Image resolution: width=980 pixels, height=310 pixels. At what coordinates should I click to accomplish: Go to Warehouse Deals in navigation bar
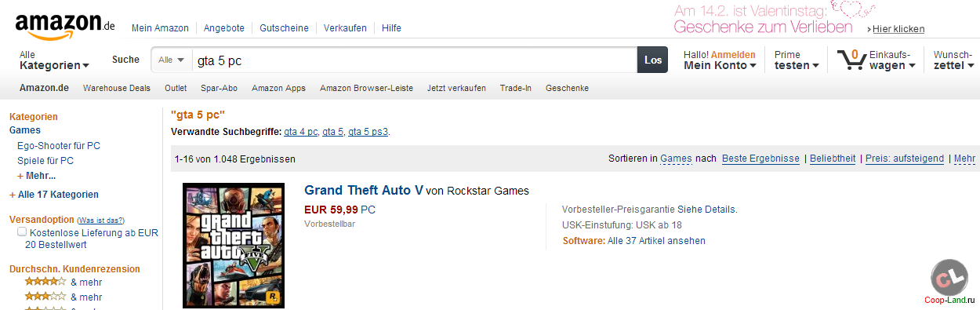point(117,88)
